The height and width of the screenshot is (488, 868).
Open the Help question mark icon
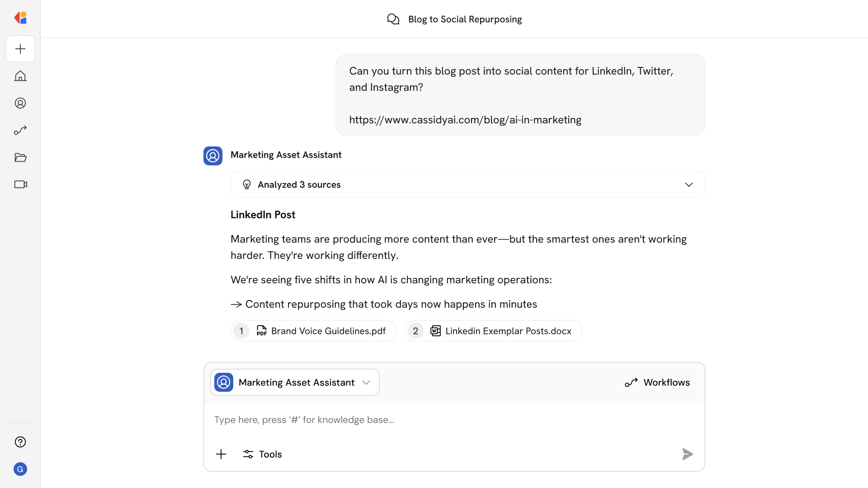pos(20,442)
